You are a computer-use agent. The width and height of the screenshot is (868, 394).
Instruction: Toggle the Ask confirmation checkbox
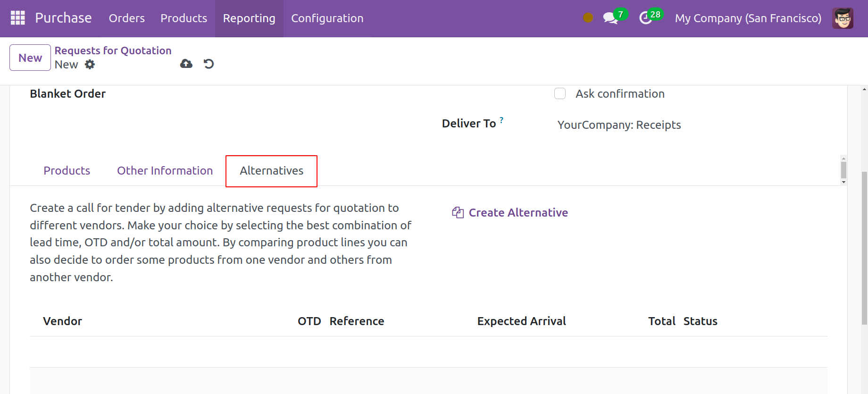(x=560, y=93)
